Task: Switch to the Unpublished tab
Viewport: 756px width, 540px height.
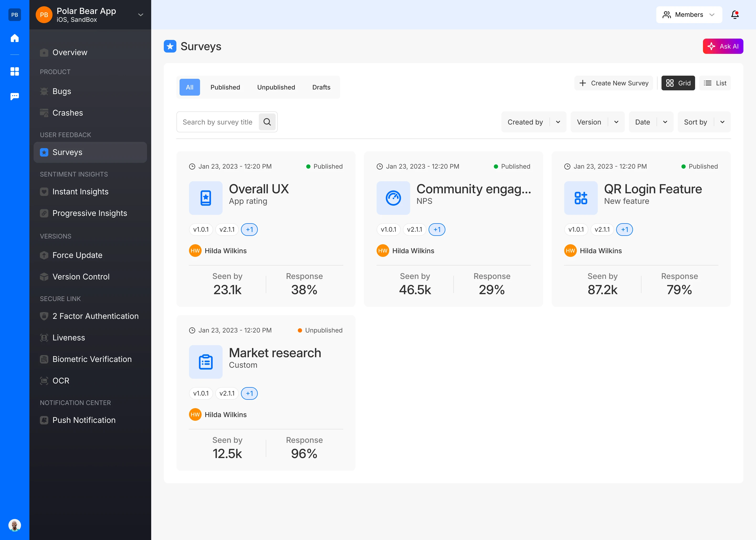Action: click(276, 87)
